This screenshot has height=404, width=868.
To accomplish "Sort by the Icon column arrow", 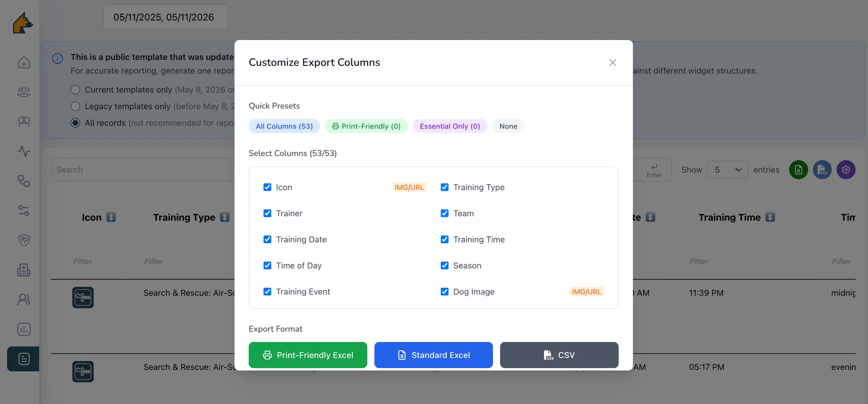I will pyautogui.click(x=111, y=217).
